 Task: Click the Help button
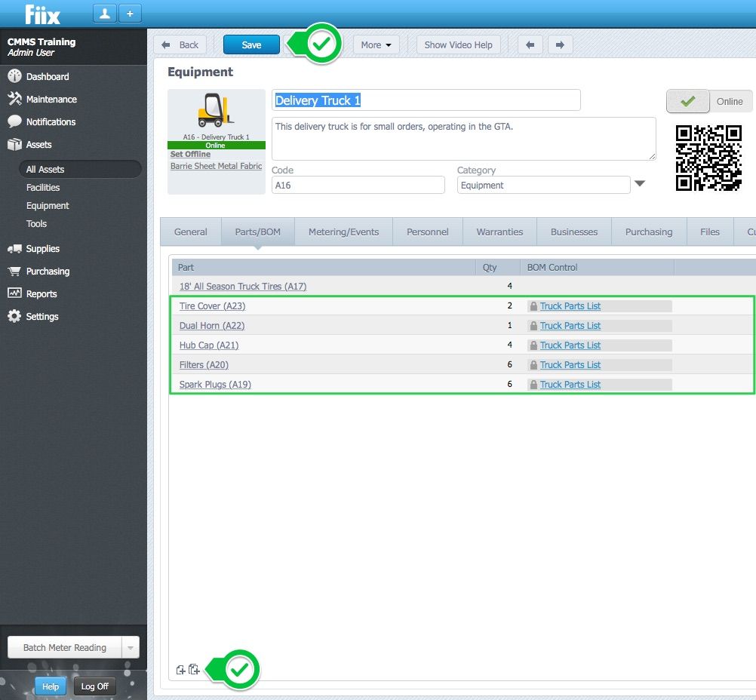pyautogui.click(x=50, y=686)
